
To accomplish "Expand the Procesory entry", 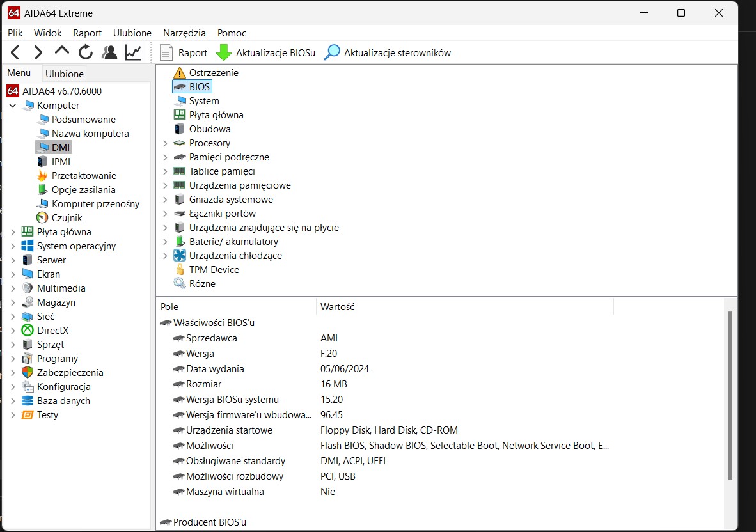I will point(165,143).
